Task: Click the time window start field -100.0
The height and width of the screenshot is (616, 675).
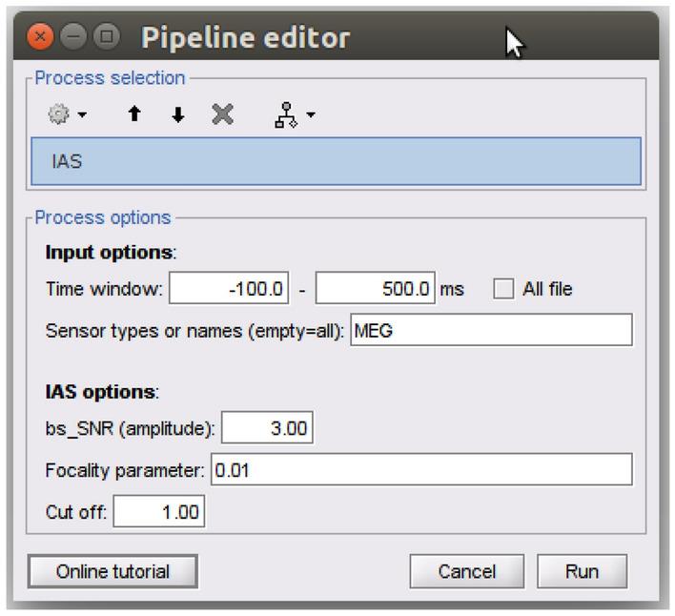Action: [x=229, y=290]
